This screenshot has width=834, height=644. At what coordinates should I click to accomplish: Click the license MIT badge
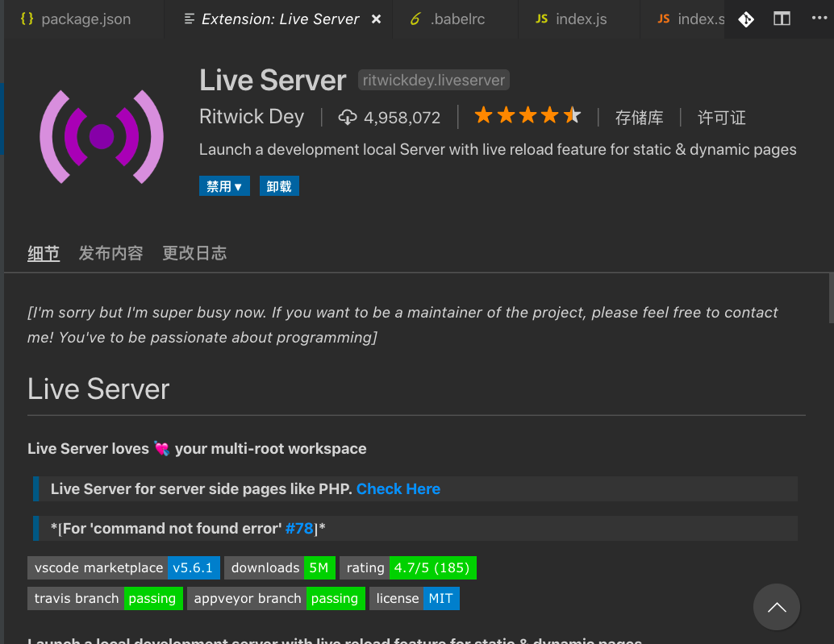coord(415,599)
